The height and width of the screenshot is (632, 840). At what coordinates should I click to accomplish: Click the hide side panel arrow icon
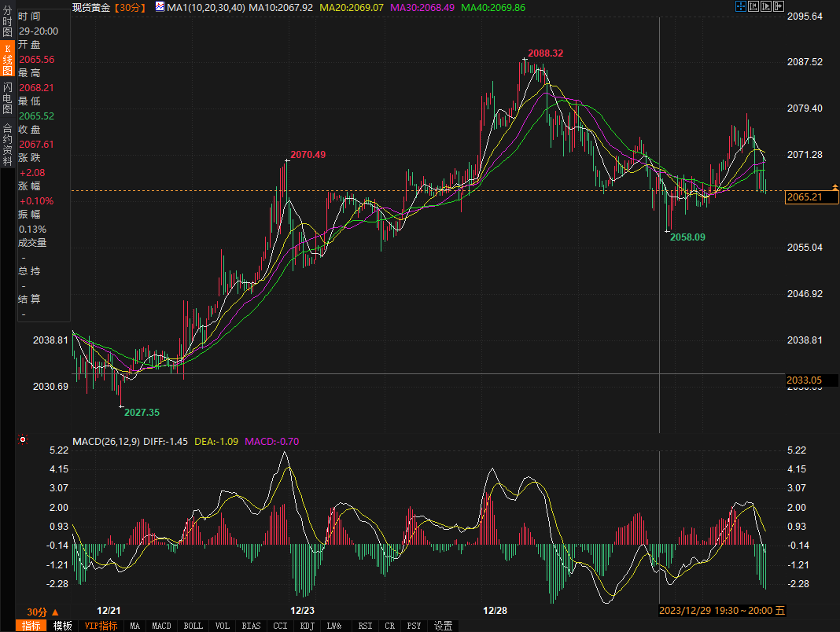click(779, 7)
